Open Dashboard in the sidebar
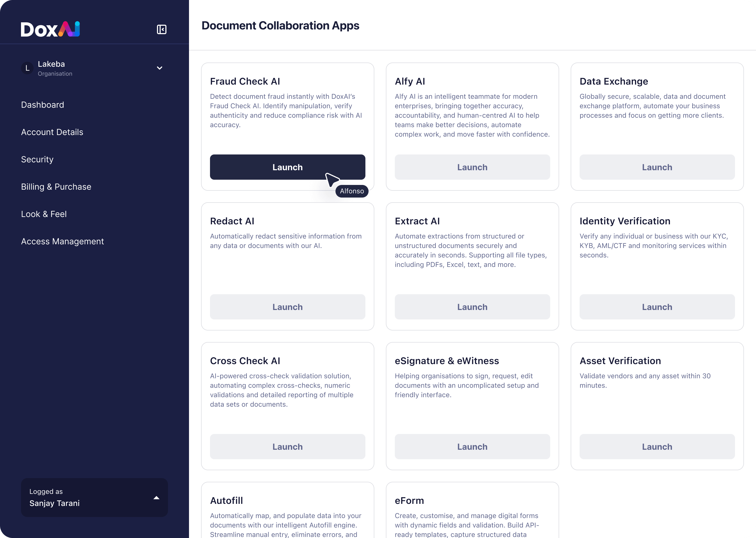This screenshot has width=756, height=538. (42, 105)
